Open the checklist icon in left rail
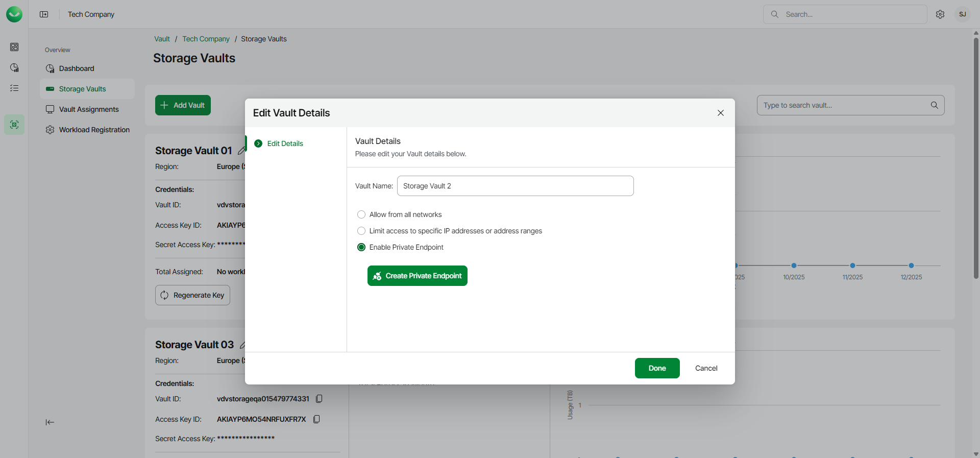980x458 pixels. [x=14, y=88]
